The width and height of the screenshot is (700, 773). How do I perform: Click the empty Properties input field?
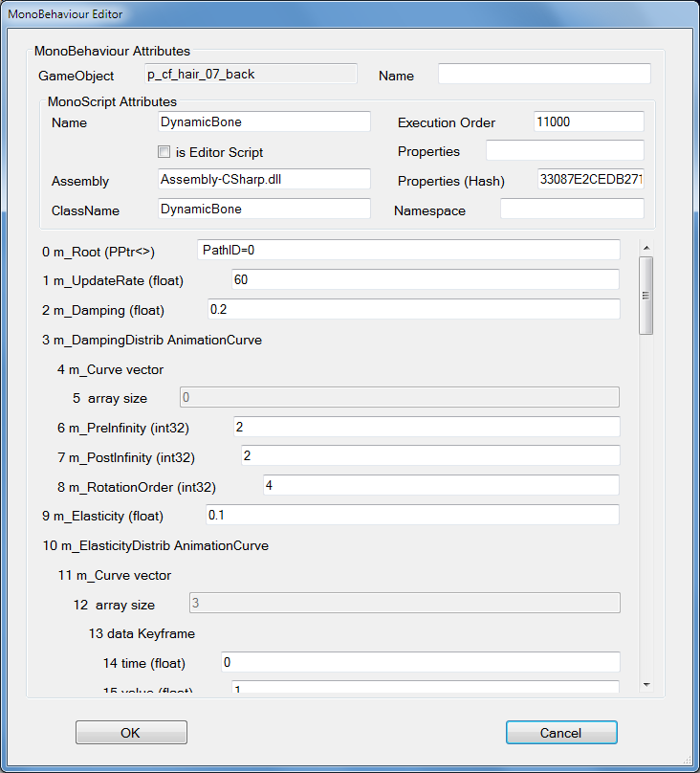pyautogui.click(x=564, y=151)
